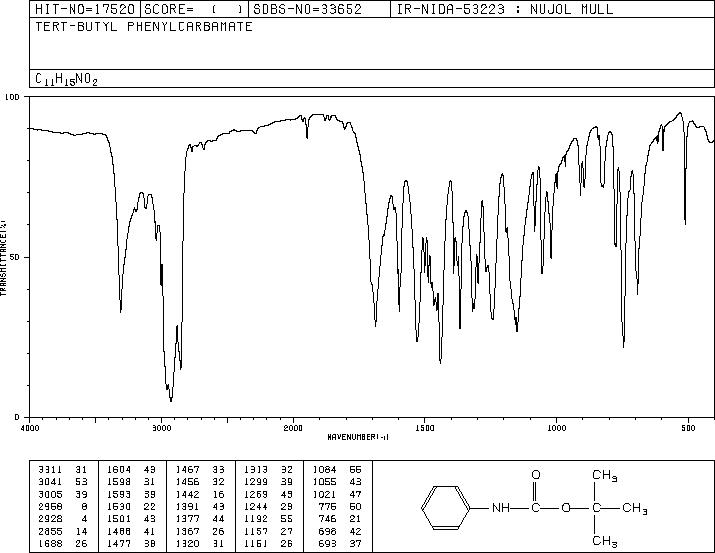
Task: Click IR-NIDA-53223 : NUJOL MULL label
Action: (x=505, y=9)
